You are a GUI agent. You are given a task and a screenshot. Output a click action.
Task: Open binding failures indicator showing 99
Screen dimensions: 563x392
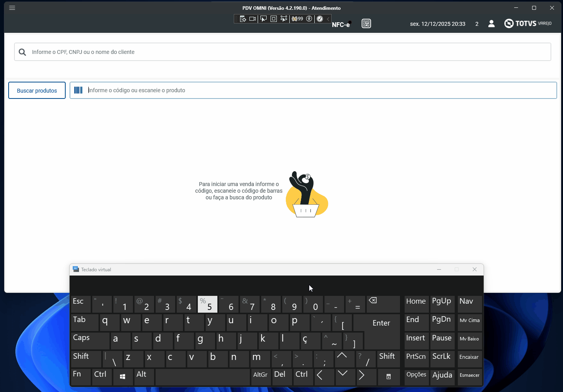(x=298, y=19)
